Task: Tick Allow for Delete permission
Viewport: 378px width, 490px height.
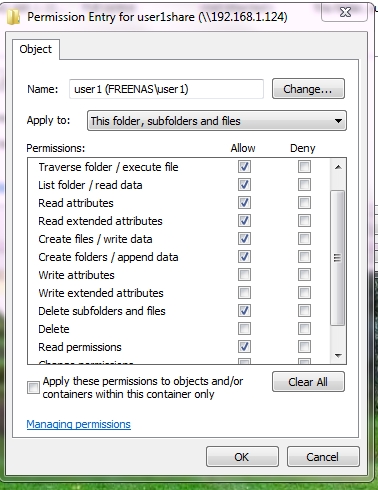Action: click(244, 329)
